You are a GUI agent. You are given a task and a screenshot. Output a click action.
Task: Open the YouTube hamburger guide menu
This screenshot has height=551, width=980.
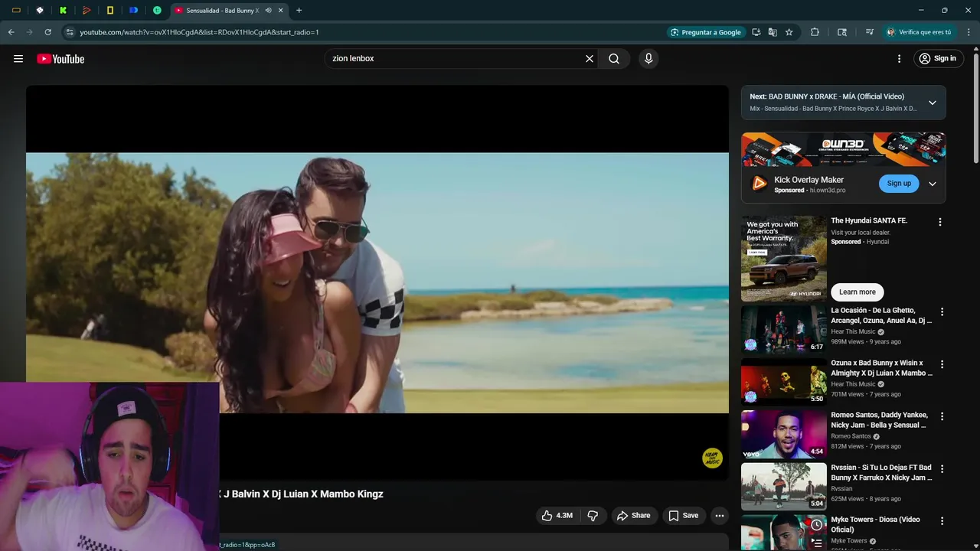18,59
